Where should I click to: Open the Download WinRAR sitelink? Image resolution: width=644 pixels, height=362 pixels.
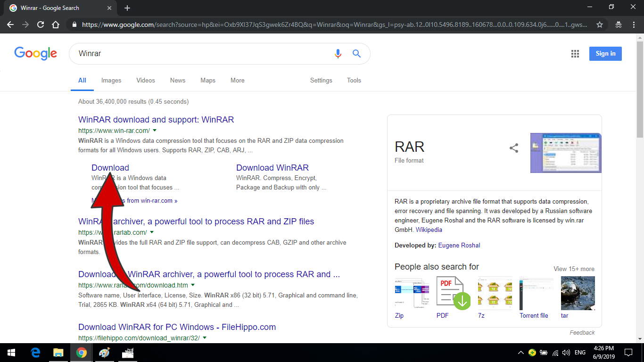pyautogui.click(x=272, y=168)
